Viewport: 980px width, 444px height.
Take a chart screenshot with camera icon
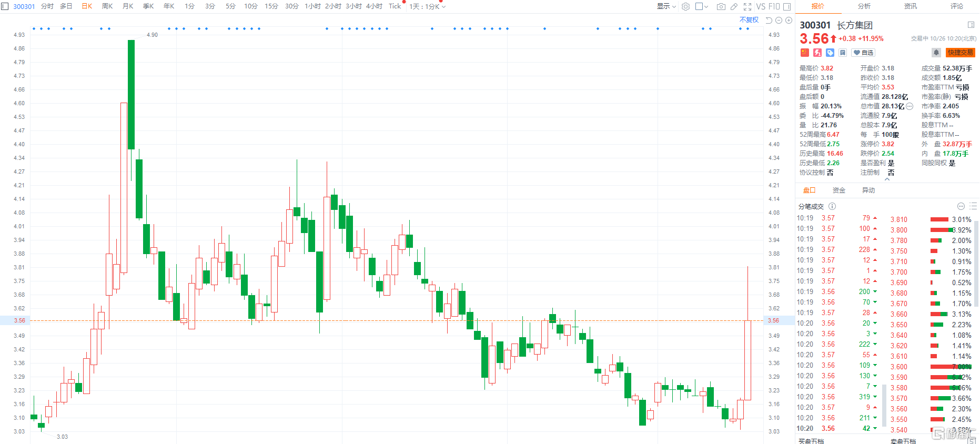(721, 6)
